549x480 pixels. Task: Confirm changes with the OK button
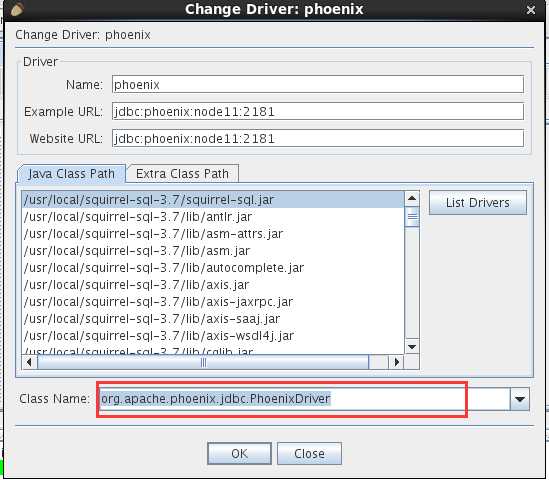[239, 453]
